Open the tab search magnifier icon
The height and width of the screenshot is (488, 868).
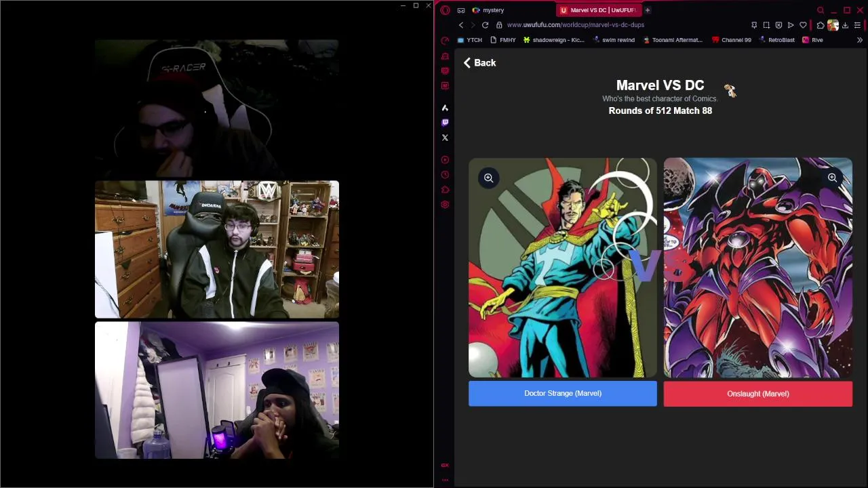(821, 10)
